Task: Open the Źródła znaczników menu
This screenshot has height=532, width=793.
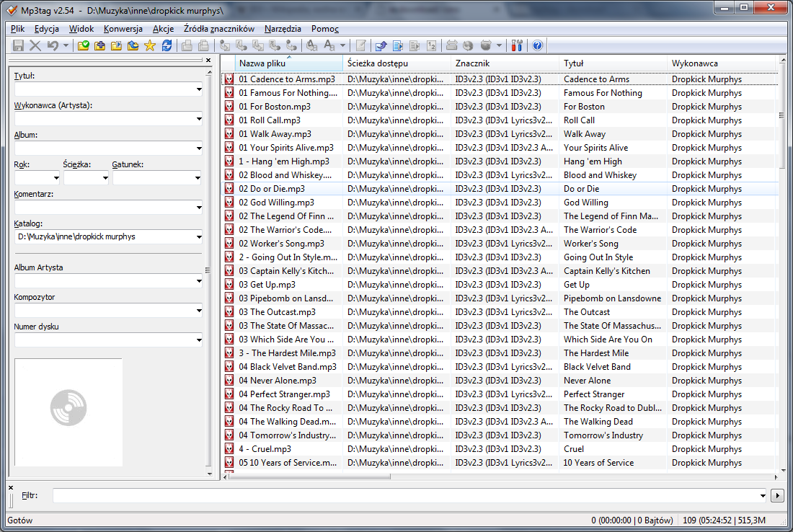Action: coord(219,29)
